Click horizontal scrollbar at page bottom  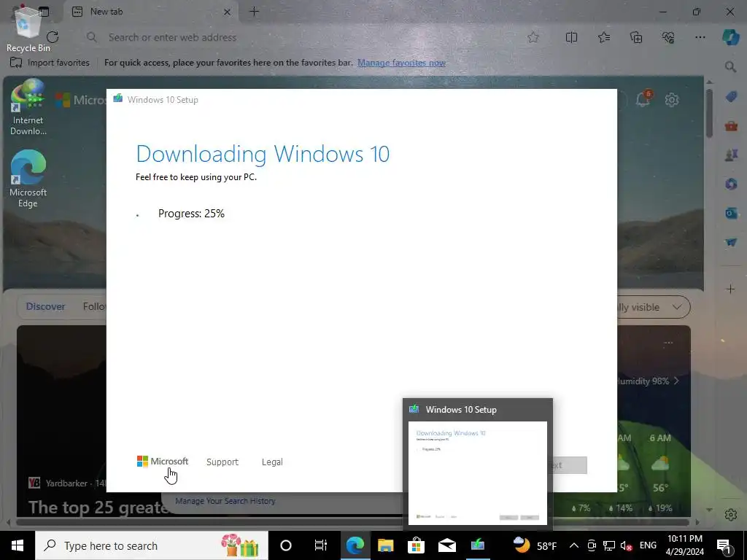pos(352,522)
